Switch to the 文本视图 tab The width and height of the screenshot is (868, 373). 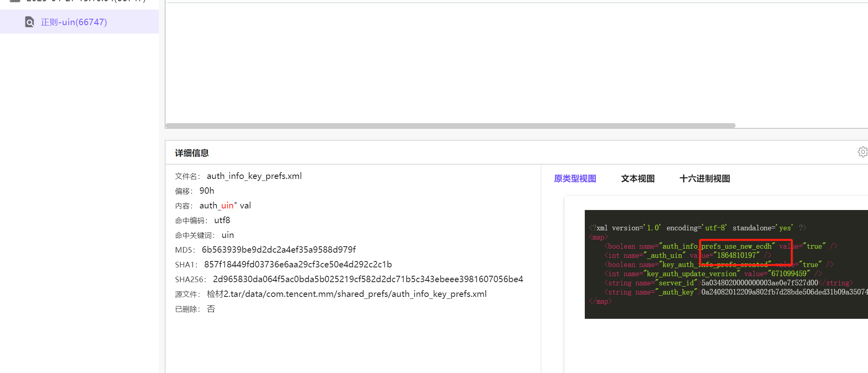637,179
